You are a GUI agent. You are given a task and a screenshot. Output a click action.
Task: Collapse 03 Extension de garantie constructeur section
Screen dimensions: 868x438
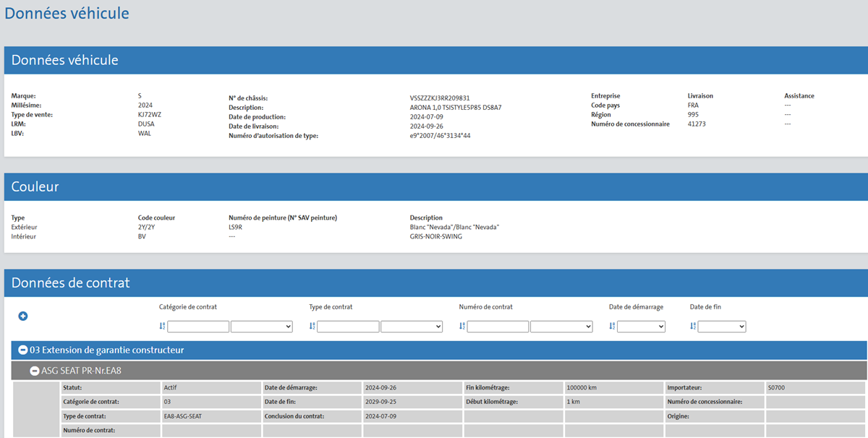click(x=23, y=350)
